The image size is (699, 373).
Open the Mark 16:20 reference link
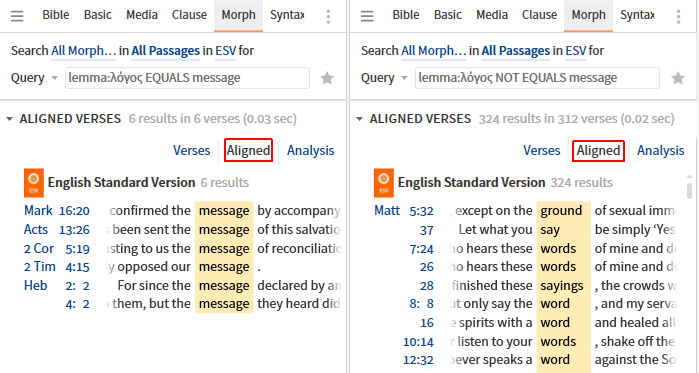[57, 210]
